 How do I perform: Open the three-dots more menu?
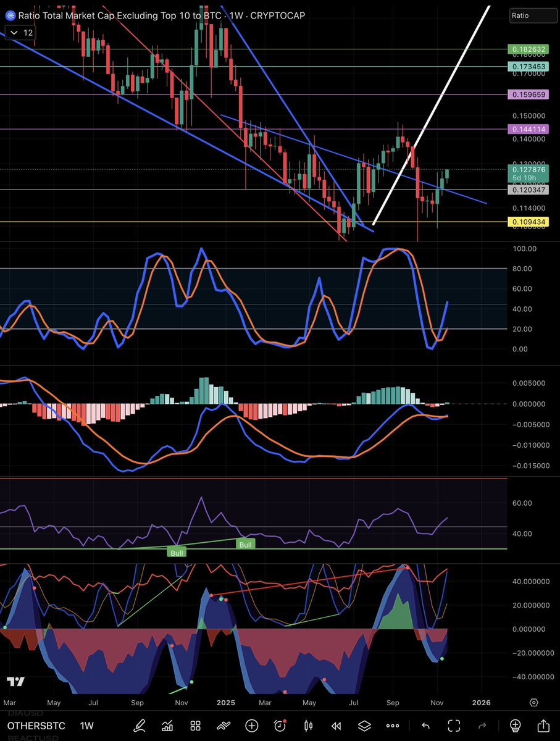click(392, 726)
